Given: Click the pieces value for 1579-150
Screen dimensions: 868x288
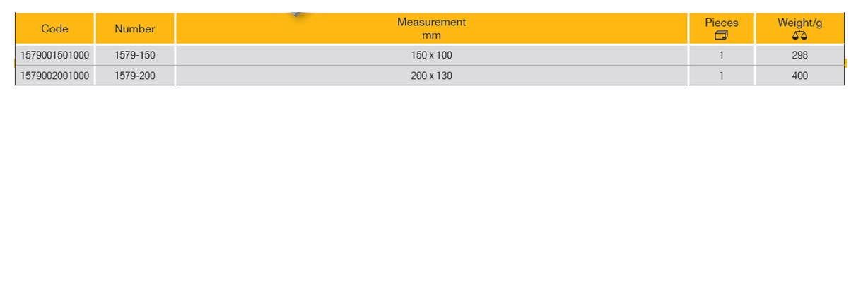Looking at the screenshot, I should (x=721, y=55).
